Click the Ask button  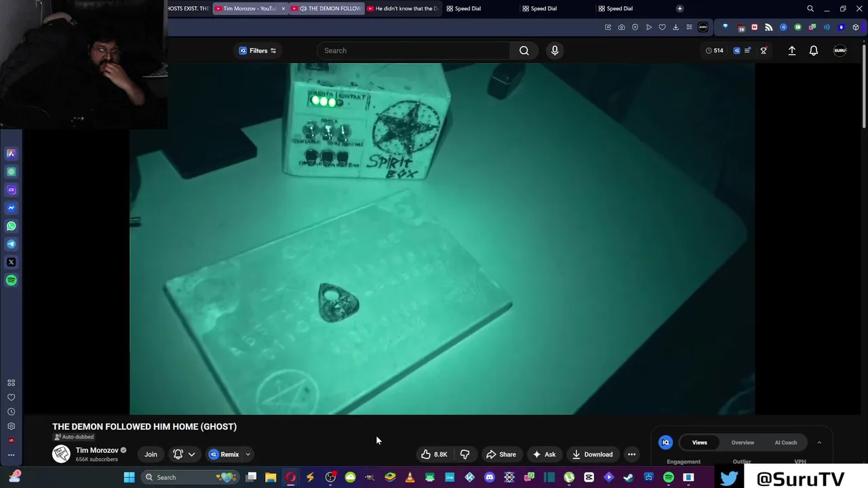click(544, 455)
